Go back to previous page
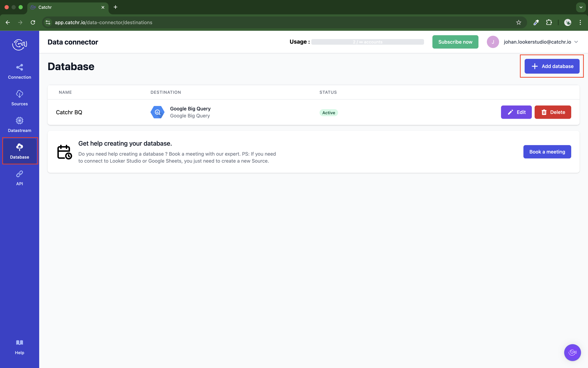 [8, 22]
